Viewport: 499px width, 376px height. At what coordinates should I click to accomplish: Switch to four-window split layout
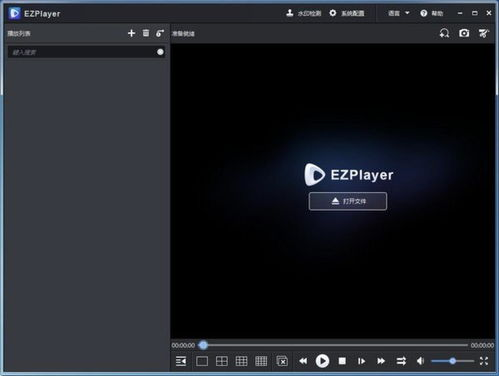click(222, 361)
